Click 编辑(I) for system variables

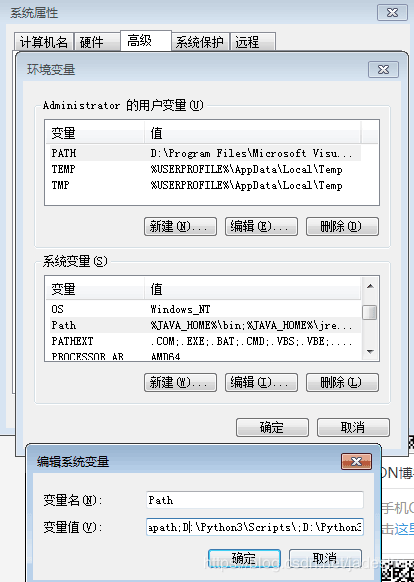pos(261,382)
